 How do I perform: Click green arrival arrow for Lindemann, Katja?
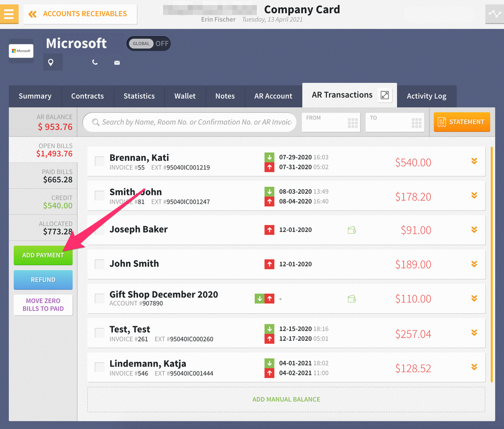[x=270, y=363]
